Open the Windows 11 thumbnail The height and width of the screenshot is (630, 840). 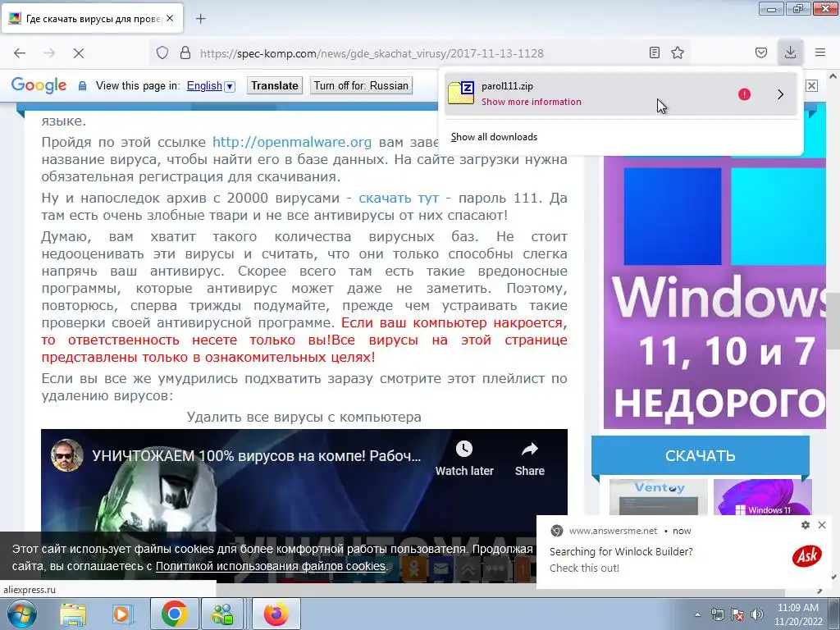click(x=762, y=497)
